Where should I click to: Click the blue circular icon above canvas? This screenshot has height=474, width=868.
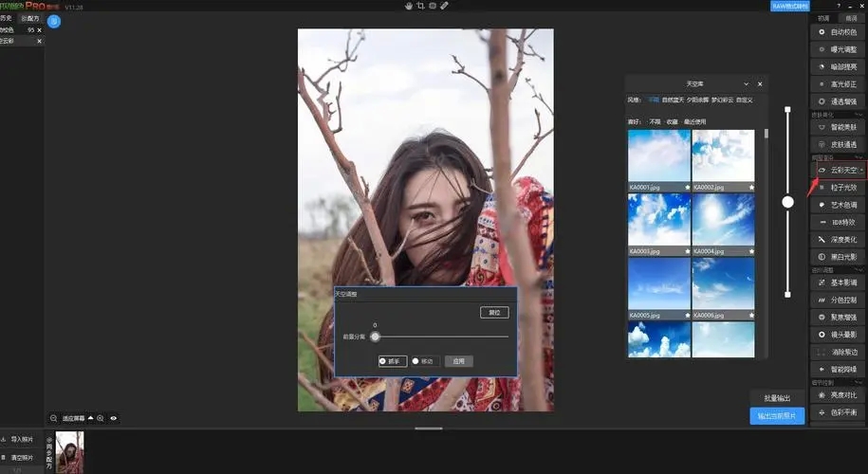coord(54,22)
